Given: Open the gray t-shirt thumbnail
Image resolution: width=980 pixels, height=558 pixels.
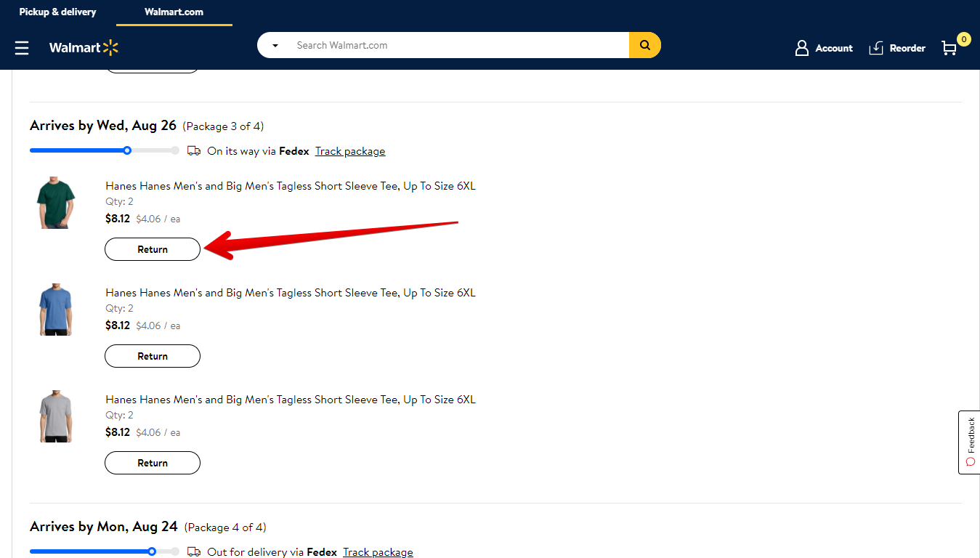Looking at the screenshot, I should 54,417.
